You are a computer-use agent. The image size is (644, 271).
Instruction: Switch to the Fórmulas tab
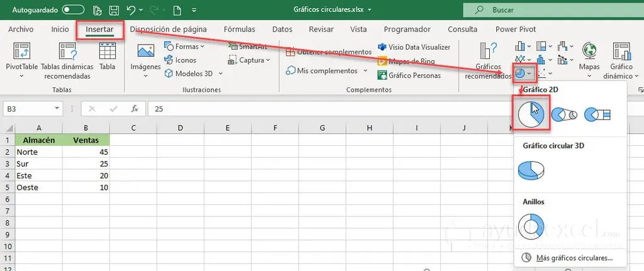tap(239, 30)
